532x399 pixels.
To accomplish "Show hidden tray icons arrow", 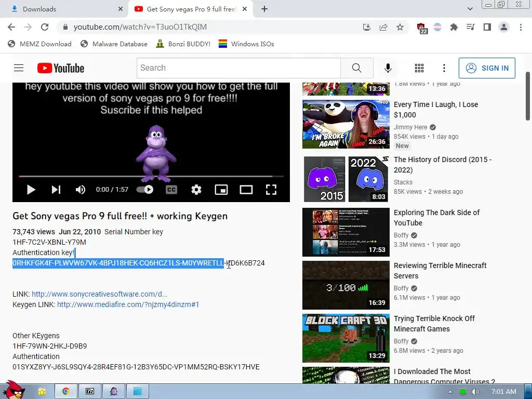I will point(450,392).
